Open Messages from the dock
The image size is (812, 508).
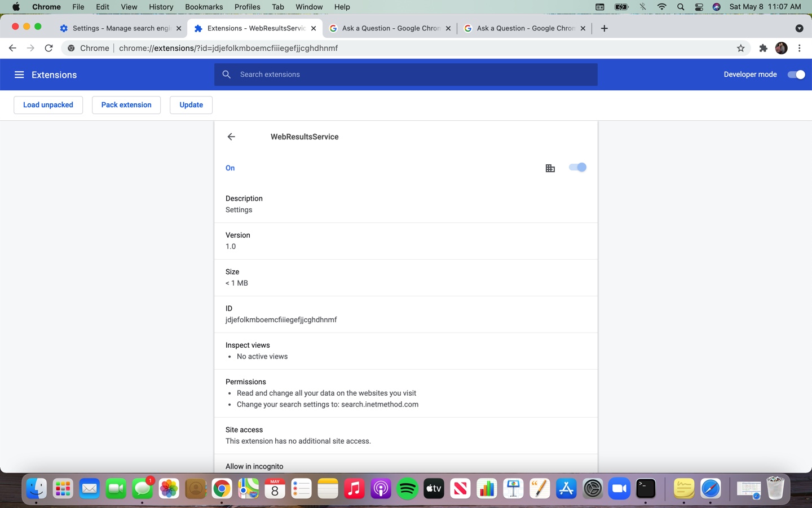tap(143, 488)
